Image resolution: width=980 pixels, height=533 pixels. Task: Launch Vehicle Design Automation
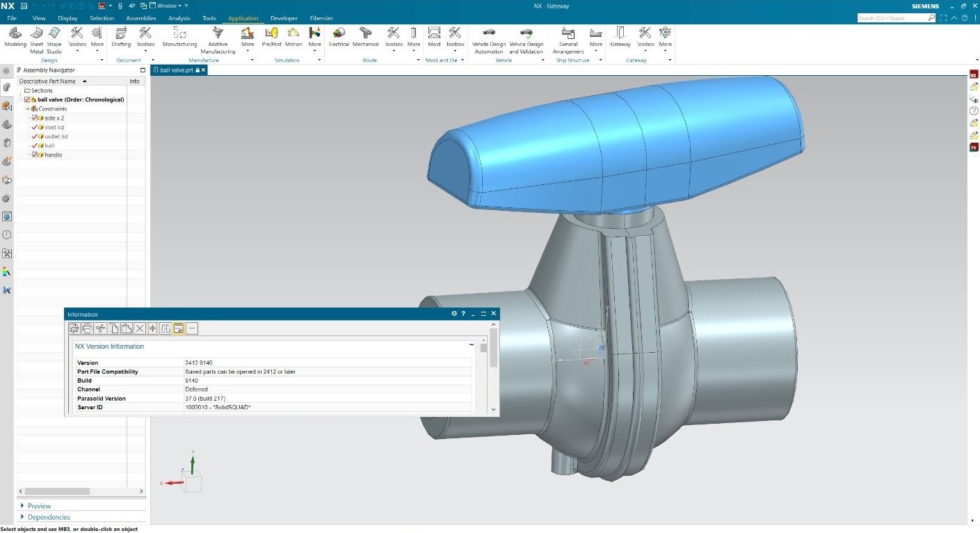tap(489, 40)
